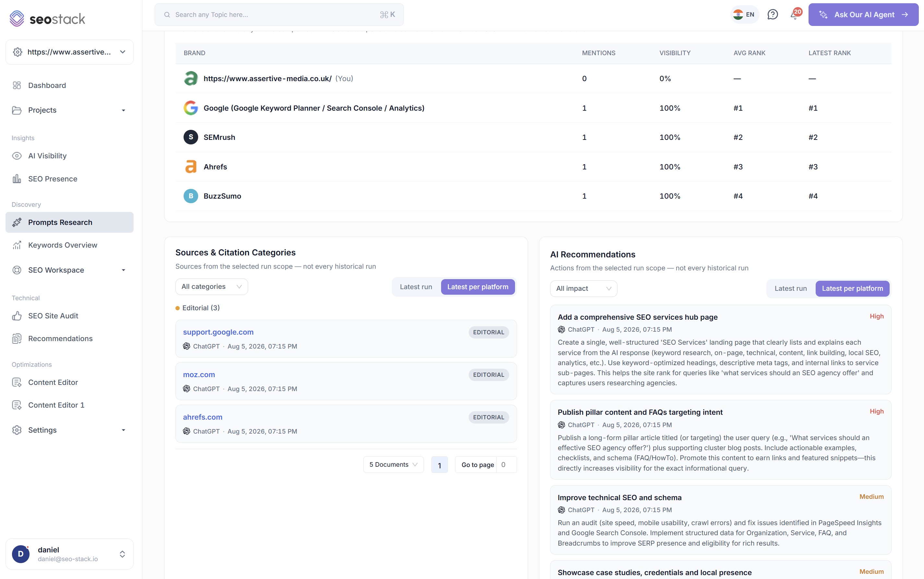Click 'Improve technical SEO and schema' title

619,498
